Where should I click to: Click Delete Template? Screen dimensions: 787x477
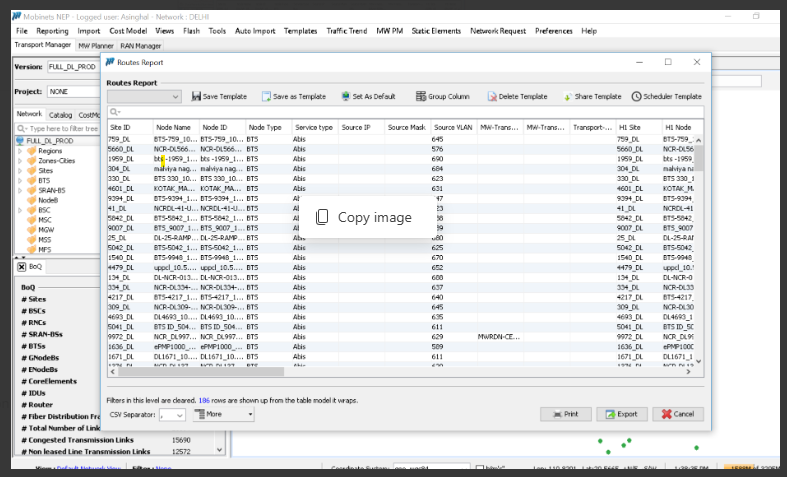[516, 96]
